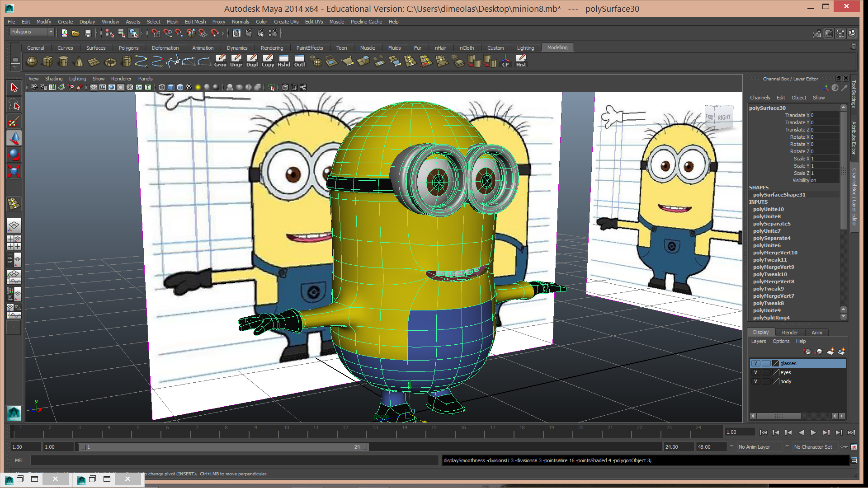The image size is (868, 488).
Task: Open a scene with the folder icon
Action: coord(75,33)
